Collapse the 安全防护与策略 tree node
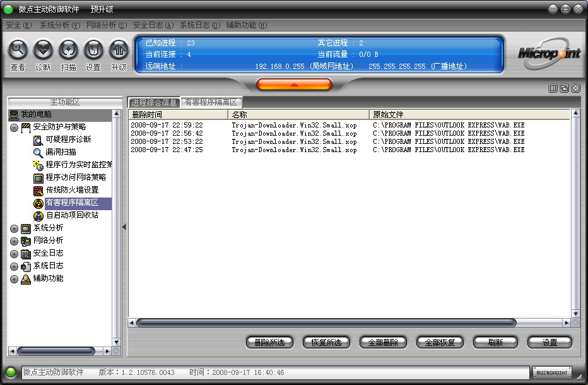This screenshot has width=588, height=385. pyautogui.click(x=15, y=128)
